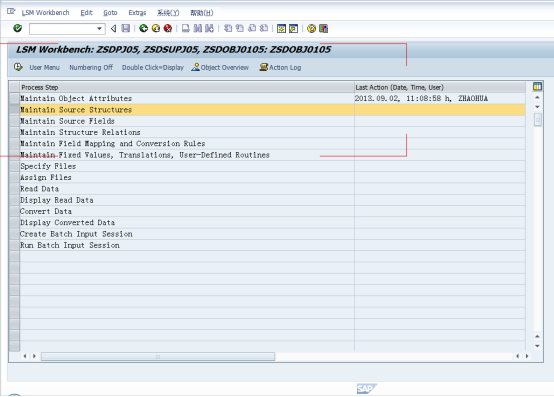Select Maintain Field Mapping and Conversion Rules

[x=187, y=144]
